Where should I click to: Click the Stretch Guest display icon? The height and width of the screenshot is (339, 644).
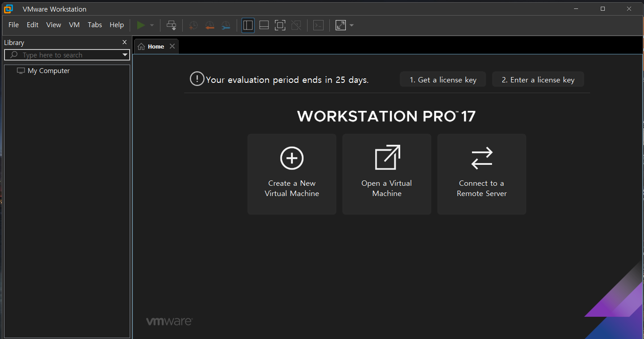point(340,25)
